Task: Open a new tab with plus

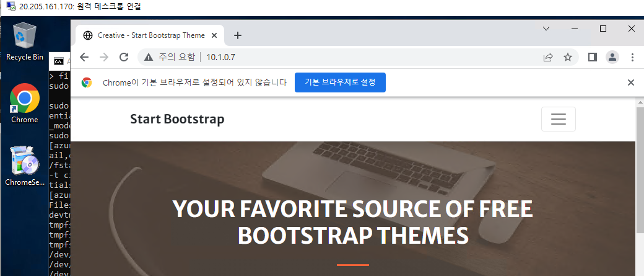Action: tap(237, 35)
